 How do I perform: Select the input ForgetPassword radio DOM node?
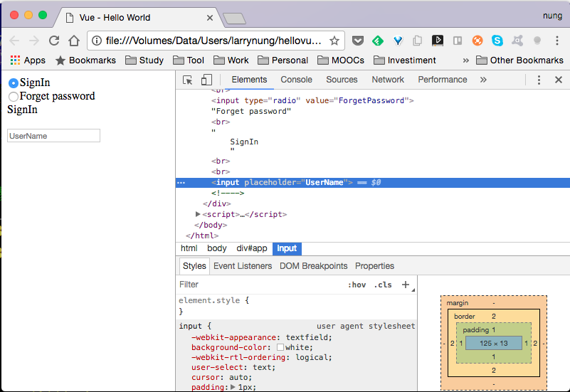pos(312,100)
